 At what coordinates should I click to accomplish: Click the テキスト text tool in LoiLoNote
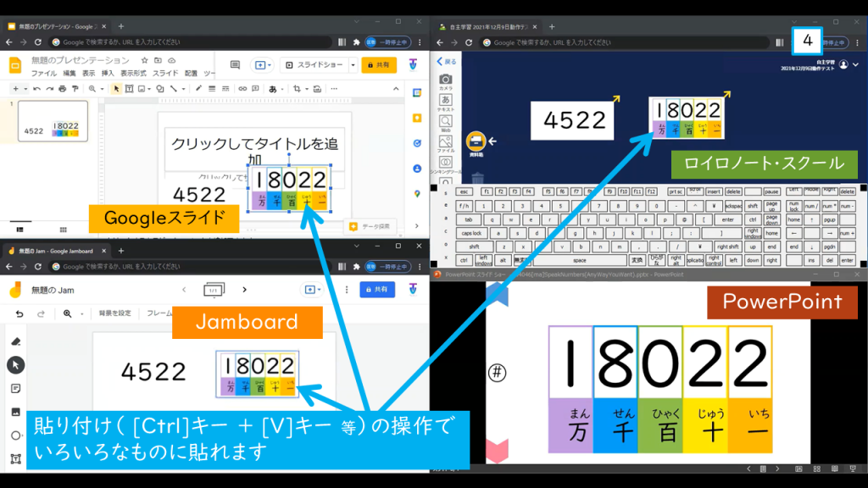point(446,103)
